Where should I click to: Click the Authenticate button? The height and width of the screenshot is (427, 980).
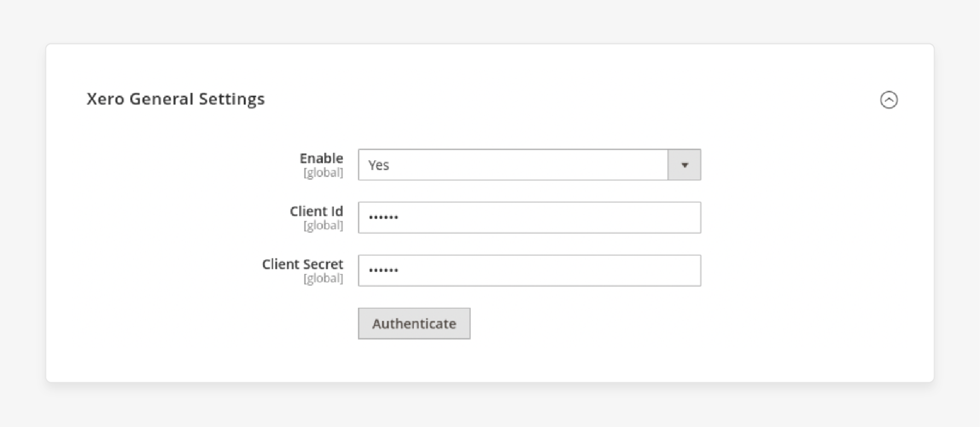[x=414, y=324]
